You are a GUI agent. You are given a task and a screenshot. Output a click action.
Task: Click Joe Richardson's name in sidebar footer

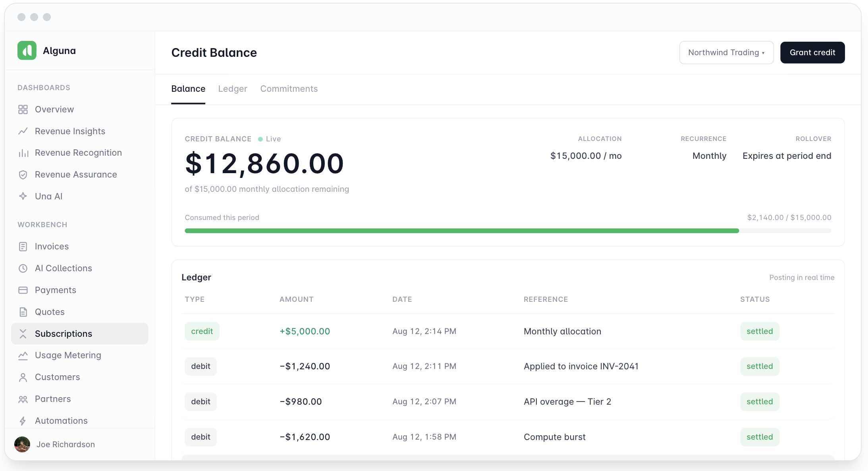coord(66,444)
